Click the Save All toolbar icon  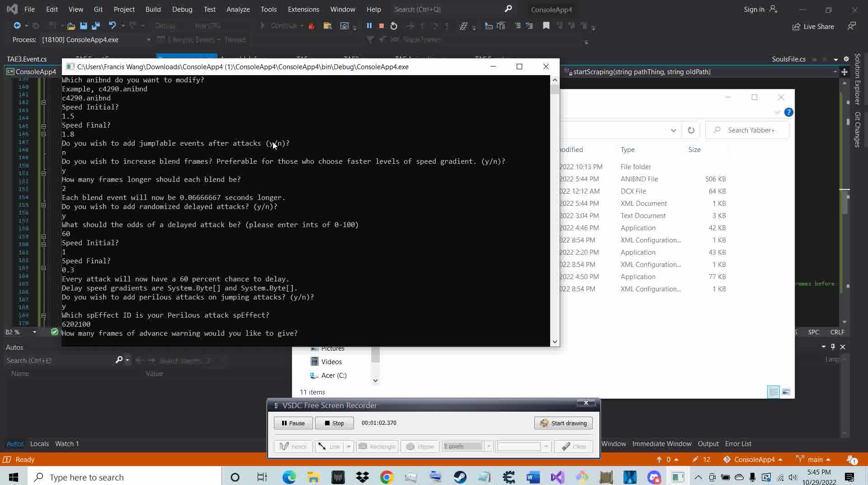(x=95, y=26)
